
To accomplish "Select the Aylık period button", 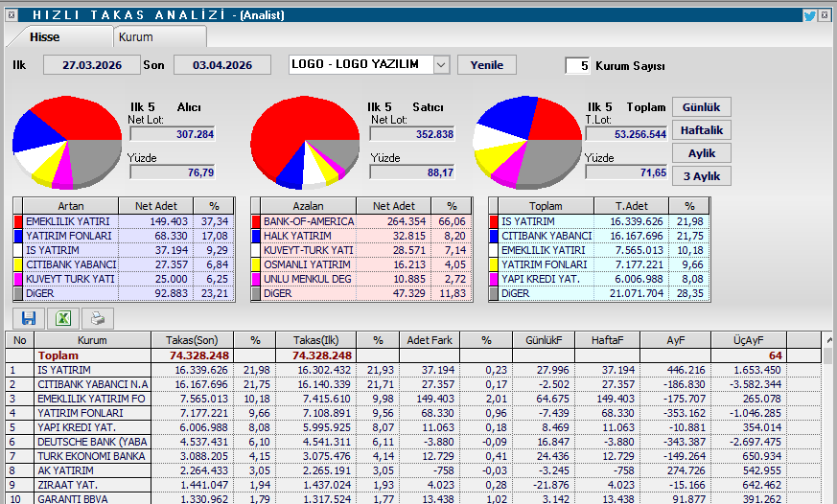I will (702, 153).
